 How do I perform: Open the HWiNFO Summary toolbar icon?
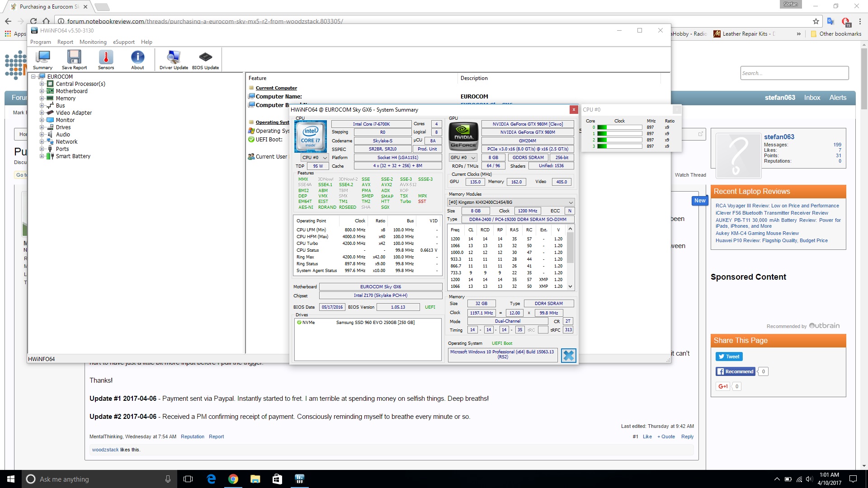click(42, 60)
